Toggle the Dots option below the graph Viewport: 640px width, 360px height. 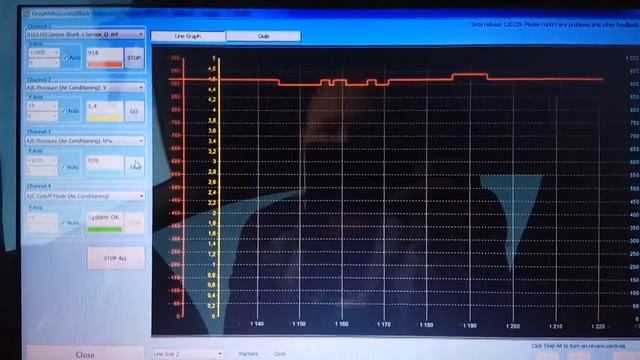point(279,354)
